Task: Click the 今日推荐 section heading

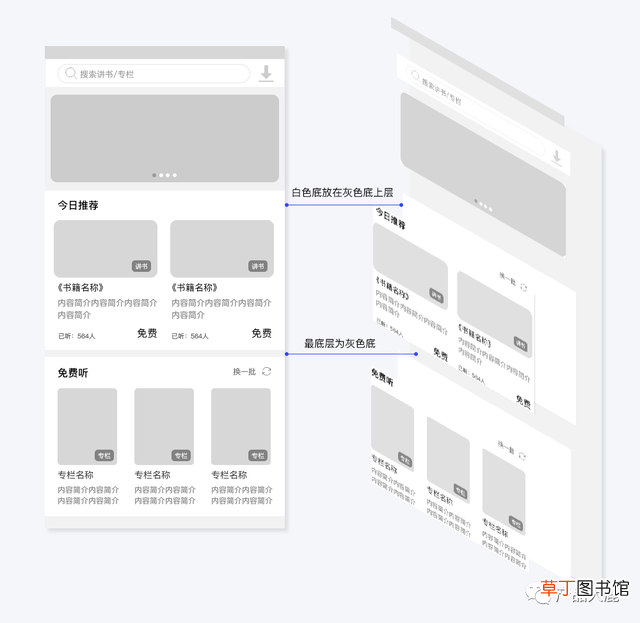Action: pos(78,205)
